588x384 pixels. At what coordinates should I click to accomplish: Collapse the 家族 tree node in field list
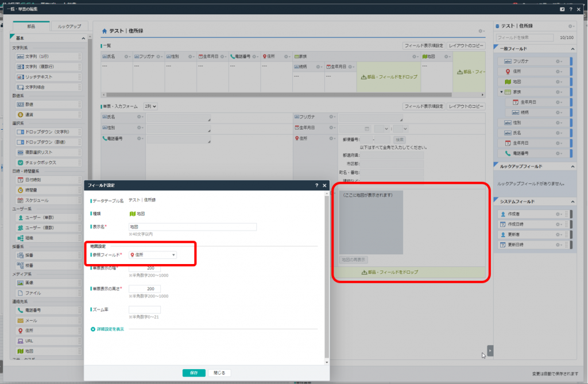(500, 92)
